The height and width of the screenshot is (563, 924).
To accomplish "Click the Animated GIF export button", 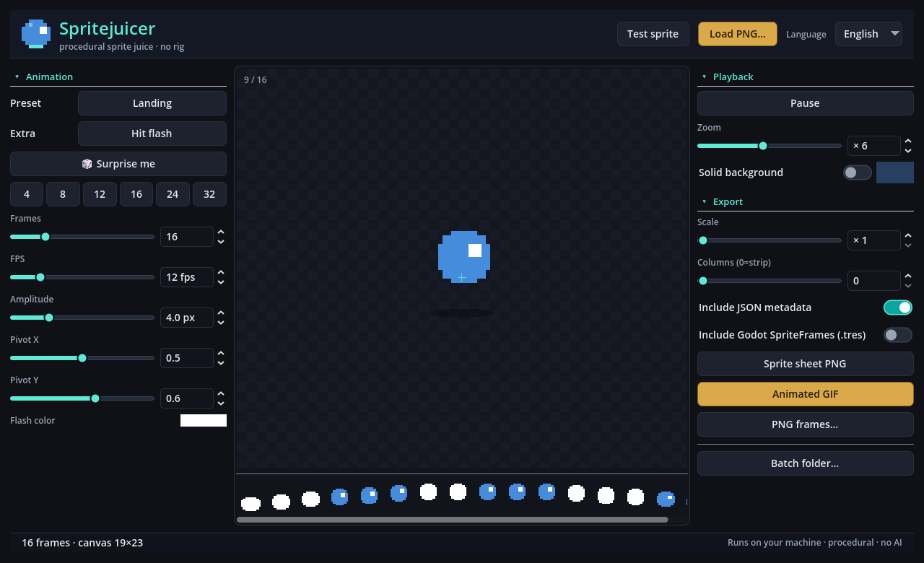I will coord(806,394).
